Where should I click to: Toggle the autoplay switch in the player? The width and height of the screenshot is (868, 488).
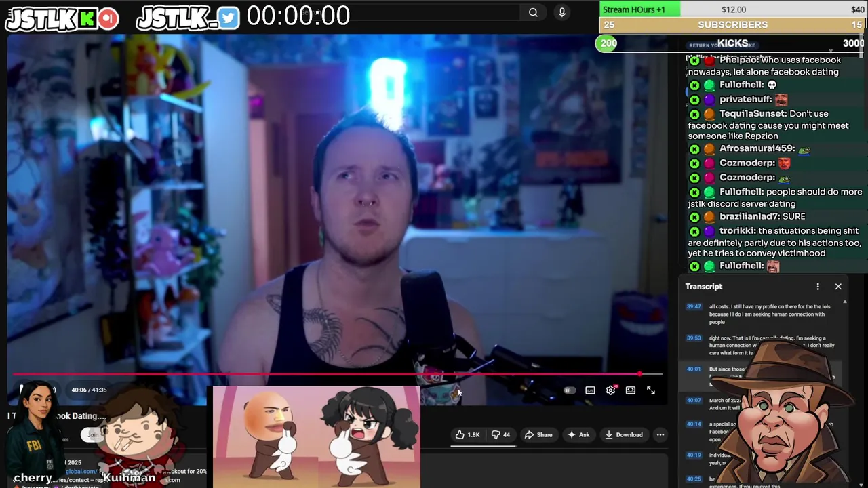coord(570,390)
